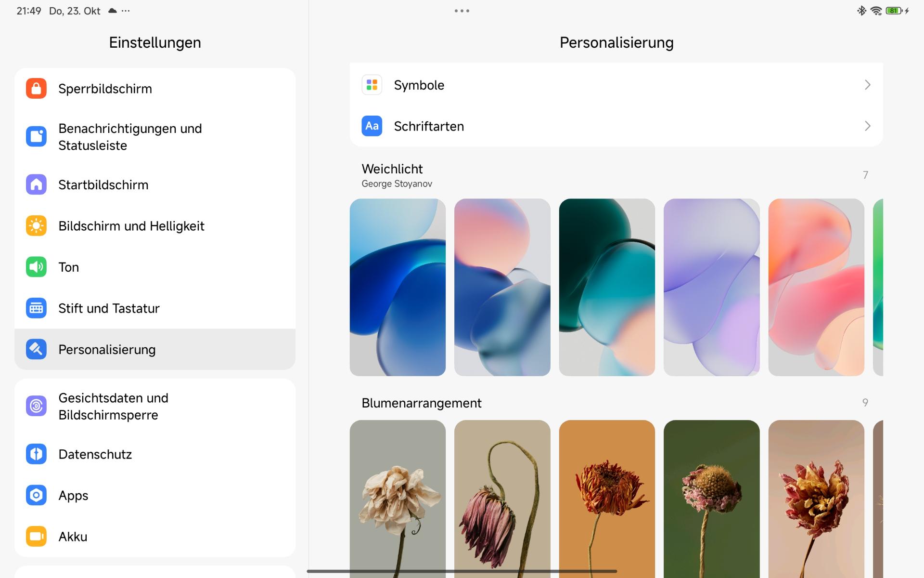Open three-dot window menu at top center
924x578 pixels.
tap(462, 11)
